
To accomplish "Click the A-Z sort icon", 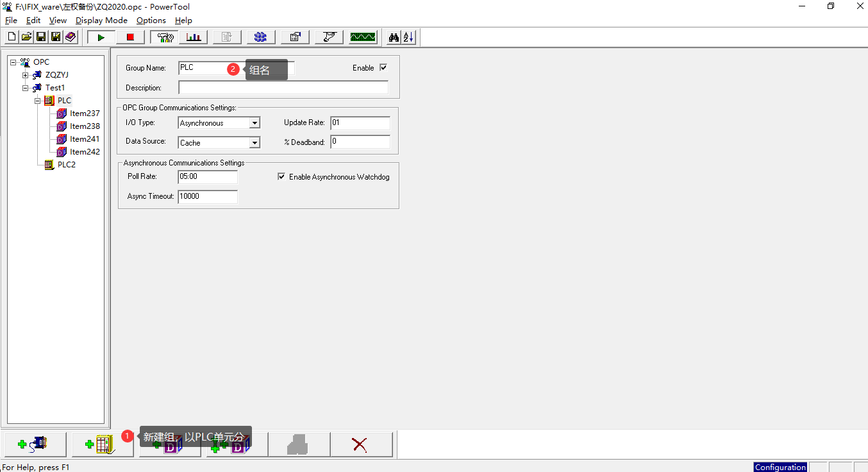I will coord(408,37).
